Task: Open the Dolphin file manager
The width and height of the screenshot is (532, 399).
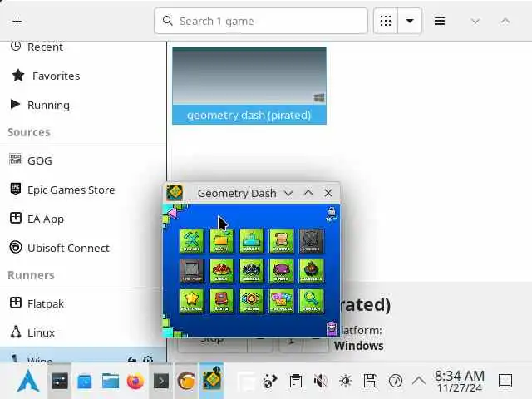Action: (111, 381)
